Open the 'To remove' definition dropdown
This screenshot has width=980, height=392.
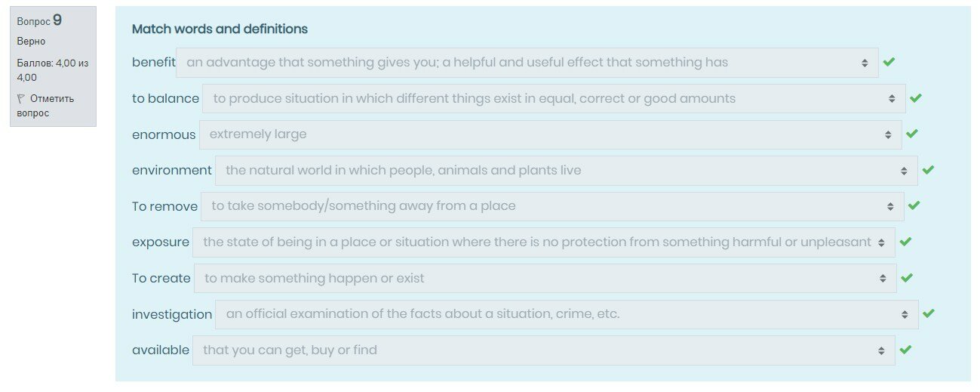551,206
